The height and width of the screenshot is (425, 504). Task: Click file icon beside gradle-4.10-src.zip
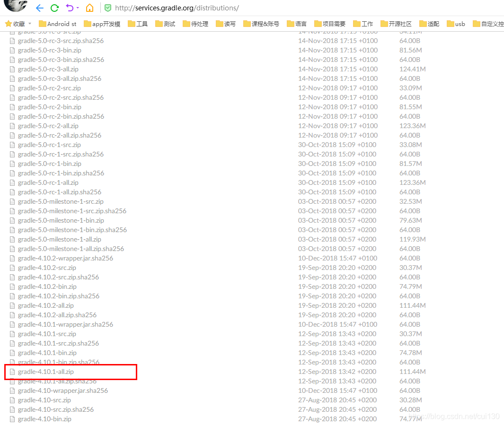(12, 400)
